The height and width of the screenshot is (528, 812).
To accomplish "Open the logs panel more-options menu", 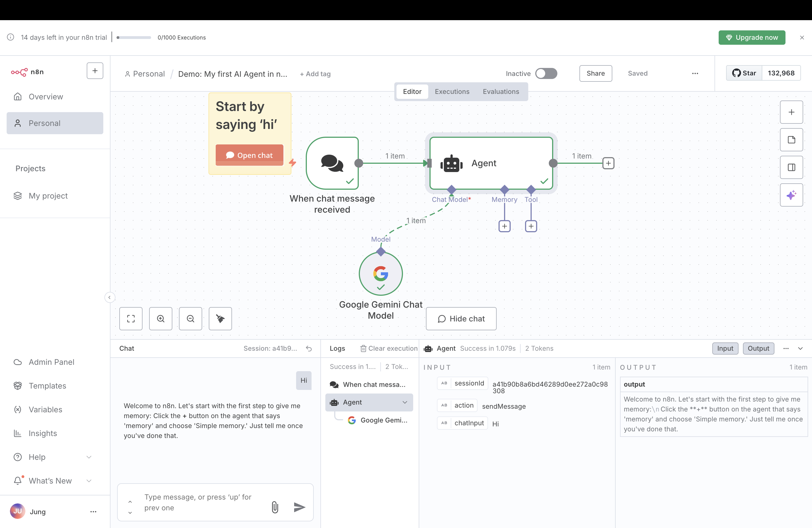I will (786, 348).
